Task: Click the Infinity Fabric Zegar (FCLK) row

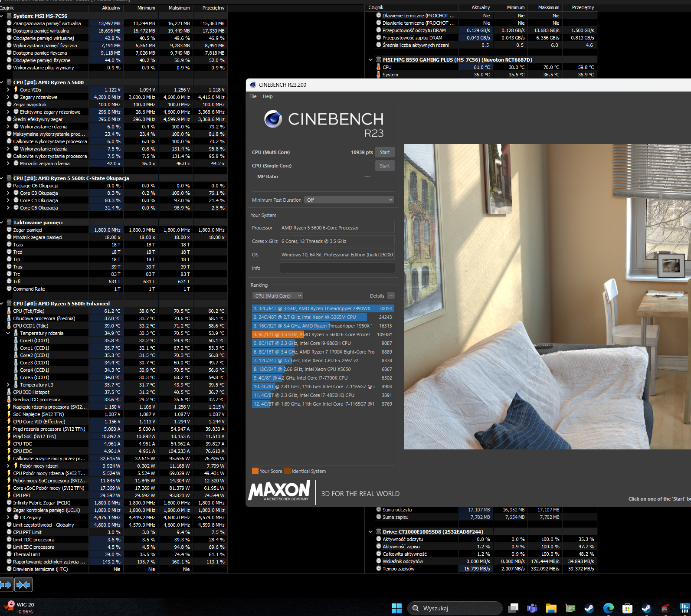Action: click(114, 503)
